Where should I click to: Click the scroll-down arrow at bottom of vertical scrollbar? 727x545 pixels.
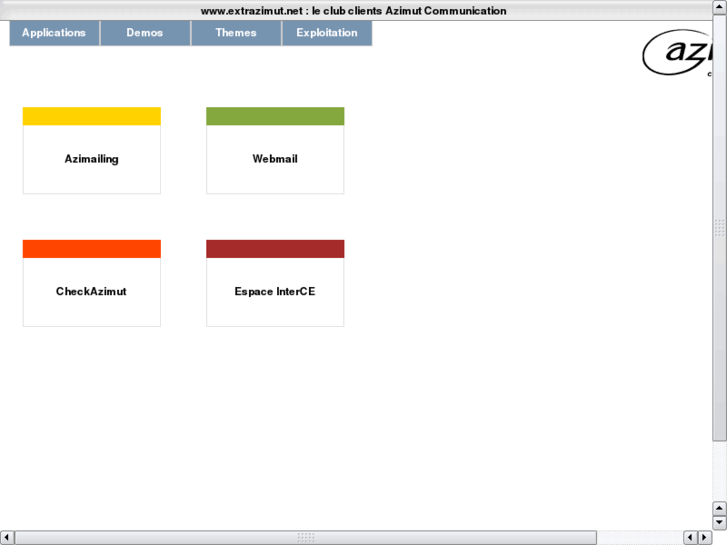[719, 522]
